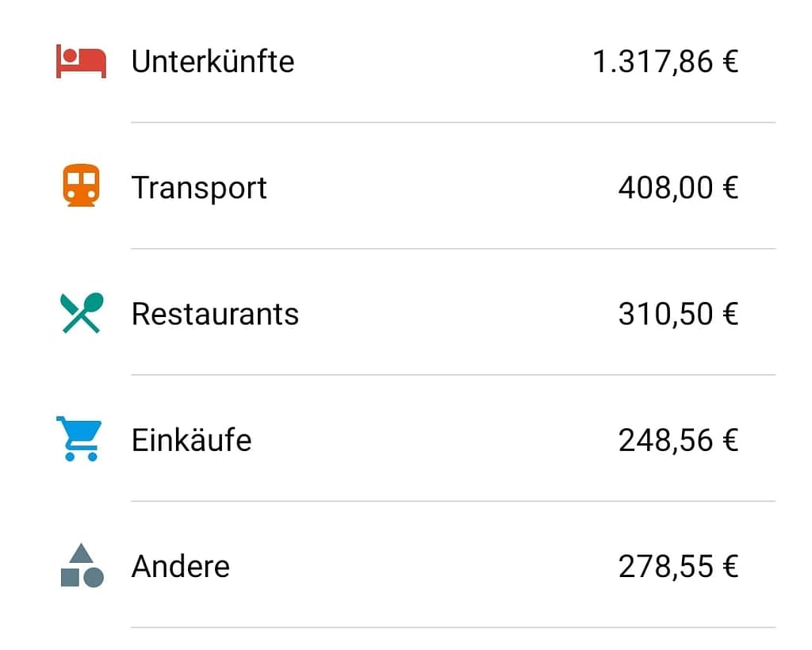Open the Transport category details
Screen dimensions: 812x650
[199, 187]
